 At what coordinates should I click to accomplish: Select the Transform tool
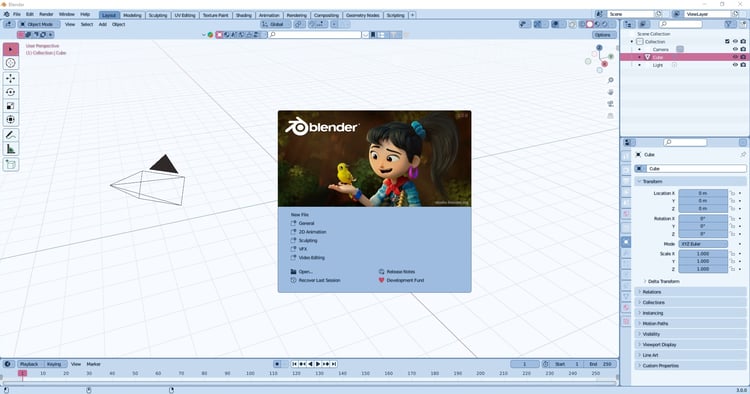point(11,120)
